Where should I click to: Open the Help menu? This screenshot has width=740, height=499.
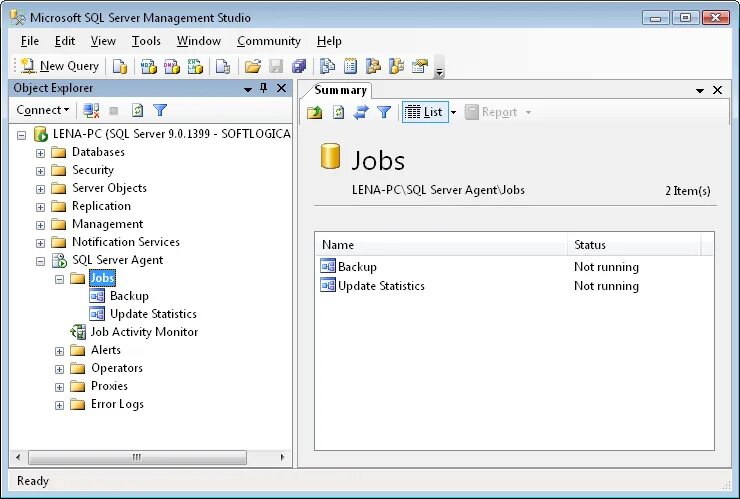tap(329, 41)
